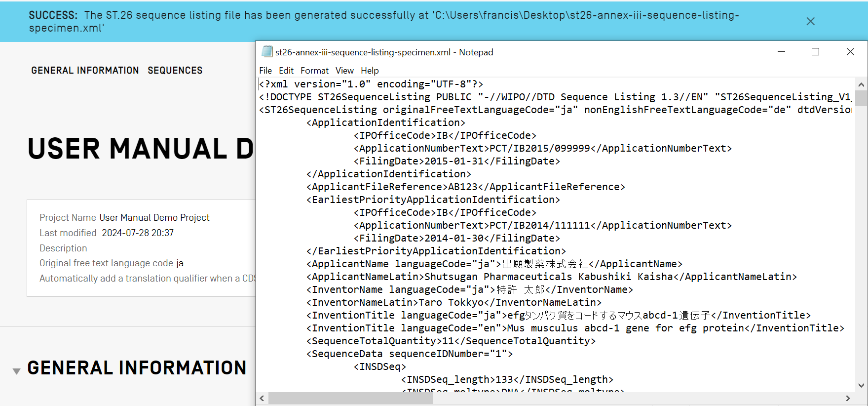Click the vertical scrollbar thumb in Notepad
The image size is (868, 406).
pyautogui.click(x=861, y=98)
